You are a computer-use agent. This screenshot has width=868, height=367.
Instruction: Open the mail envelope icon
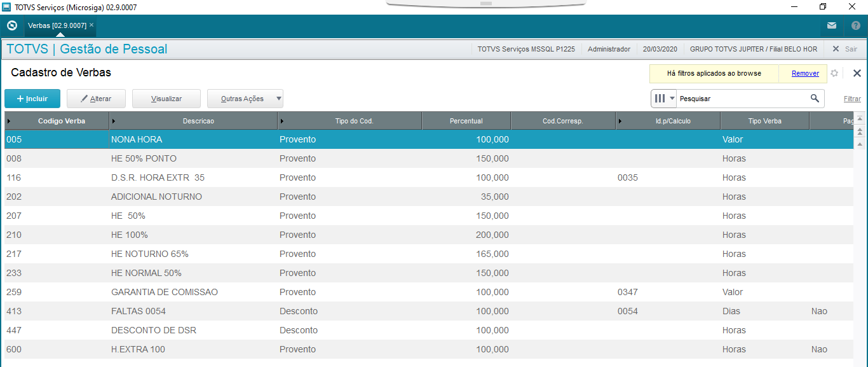[x=832, y=26]
